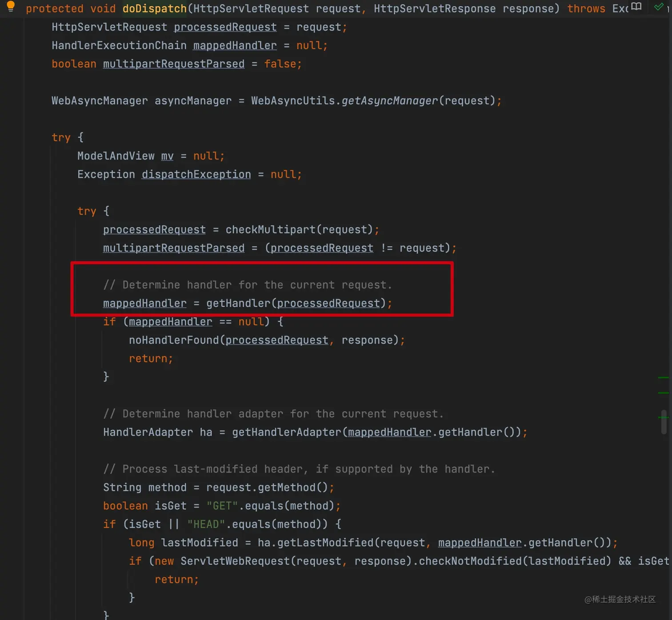Click the WebAsyncManager type name

(99, 100)
